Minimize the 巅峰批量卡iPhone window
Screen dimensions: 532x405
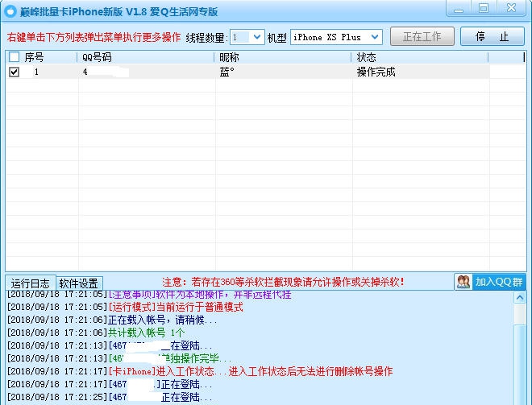point(458,9)
